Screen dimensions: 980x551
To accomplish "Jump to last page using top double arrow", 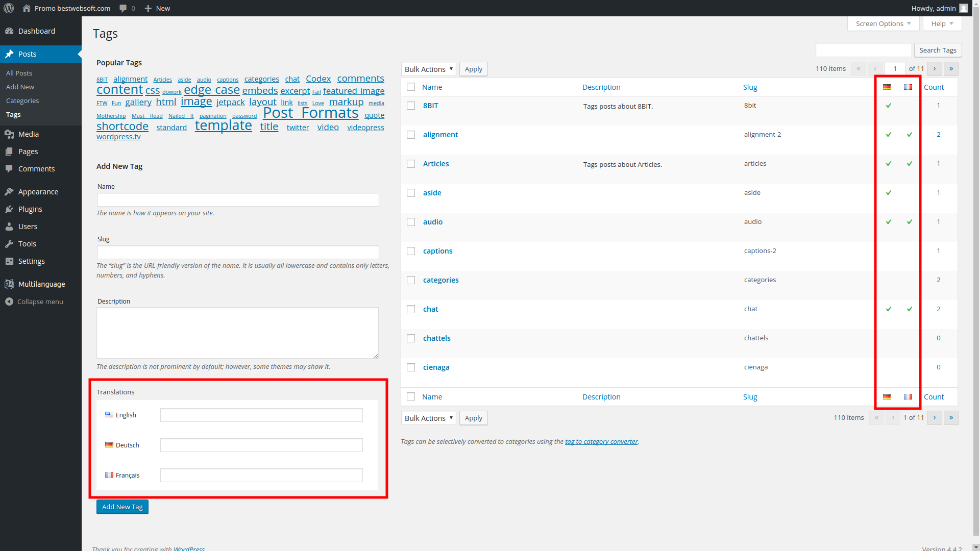I will coord(951,69).
